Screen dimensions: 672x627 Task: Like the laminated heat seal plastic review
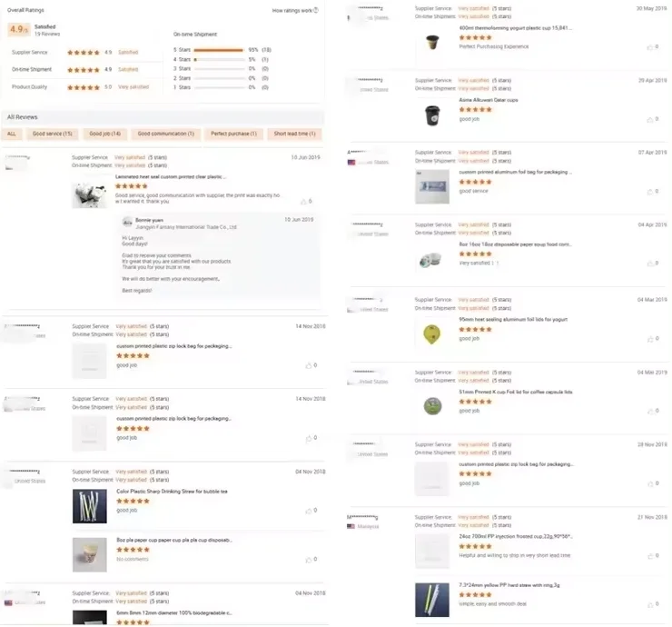tap(301, 201)
